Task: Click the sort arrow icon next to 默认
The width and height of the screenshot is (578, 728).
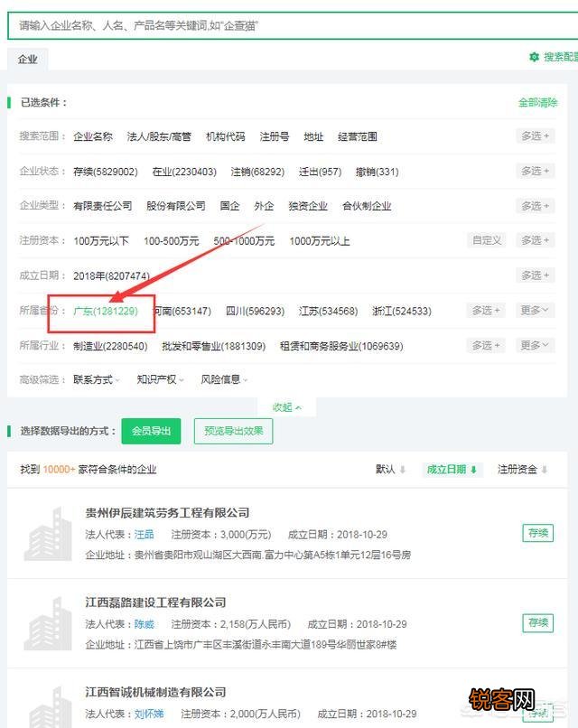Action: [x=403, y=470]
